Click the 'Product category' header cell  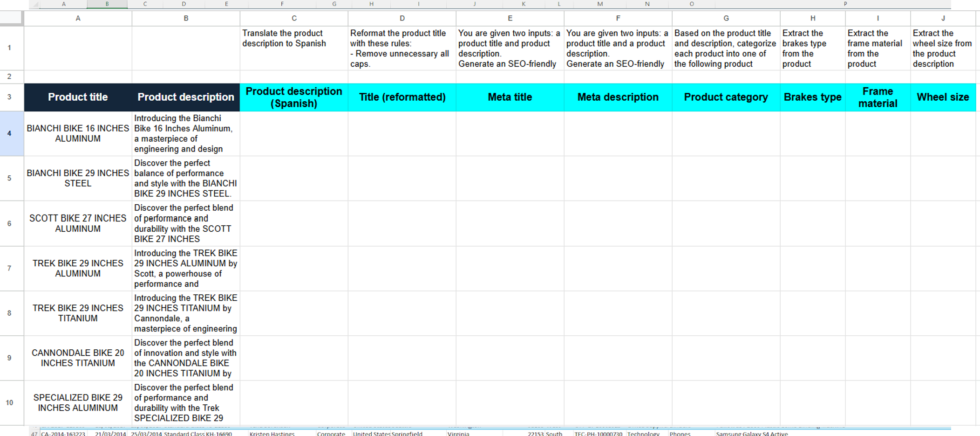[725, 97]
